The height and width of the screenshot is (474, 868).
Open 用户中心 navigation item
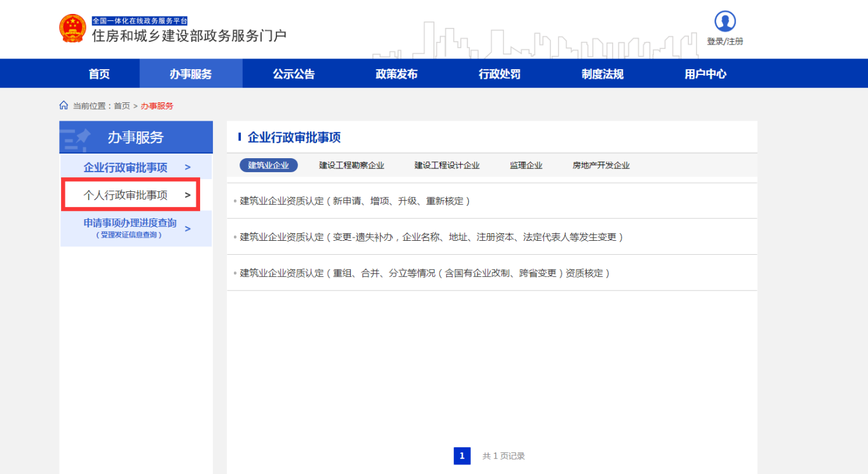[705, 74]
